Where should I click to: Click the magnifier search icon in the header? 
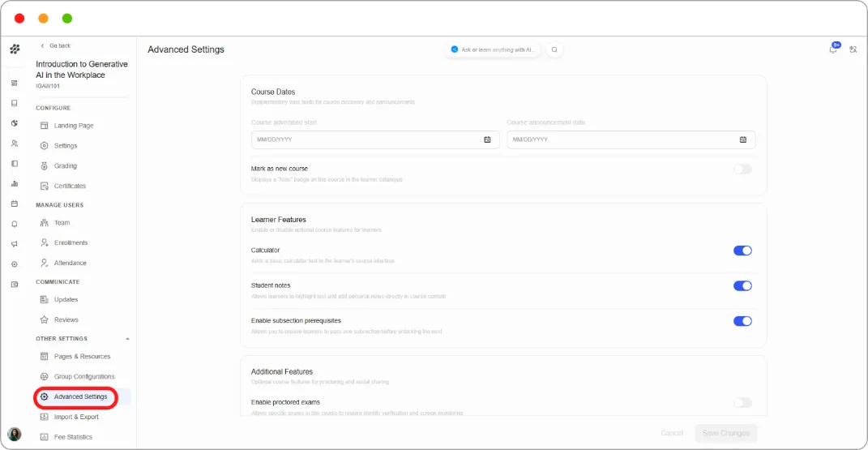(554, 49)
